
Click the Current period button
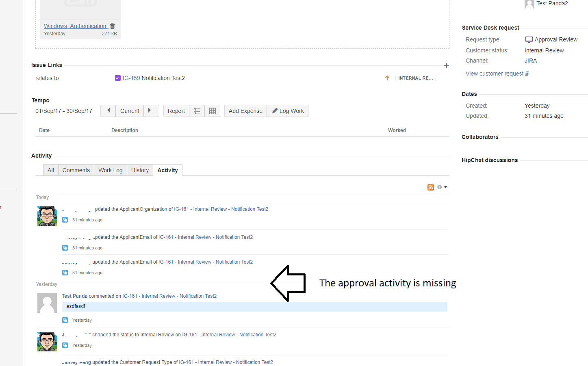point(130,111)
